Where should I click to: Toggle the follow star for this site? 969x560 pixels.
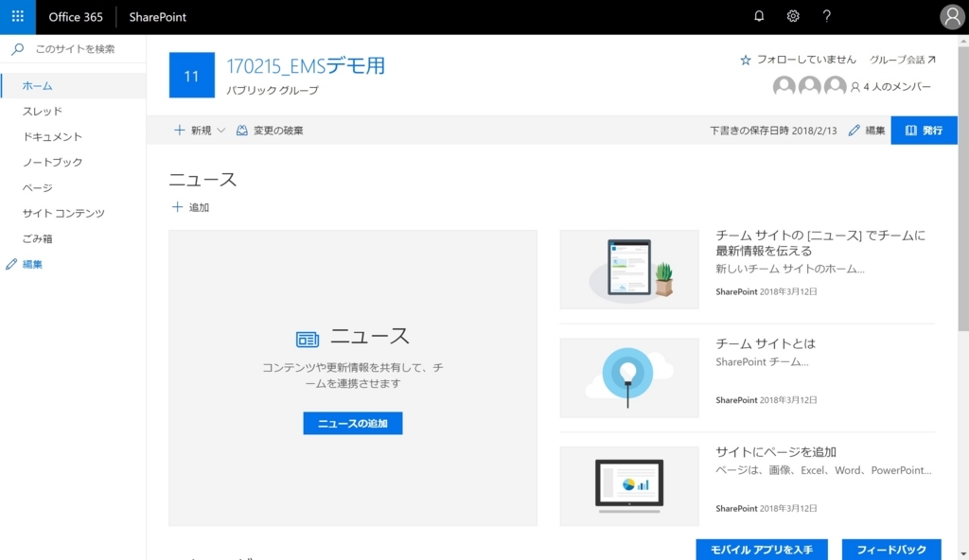click(x=747, y=59)
